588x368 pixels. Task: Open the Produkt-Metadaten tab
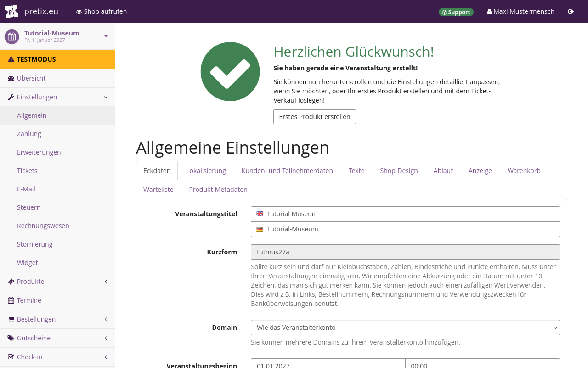tap(218, 190)
